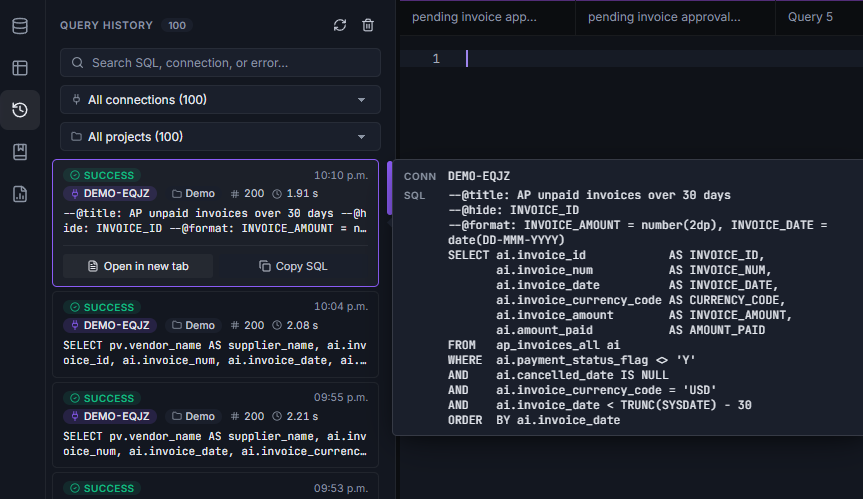Click the success check icon on 10:04 p.m. entry

click(x=75, y=307)
